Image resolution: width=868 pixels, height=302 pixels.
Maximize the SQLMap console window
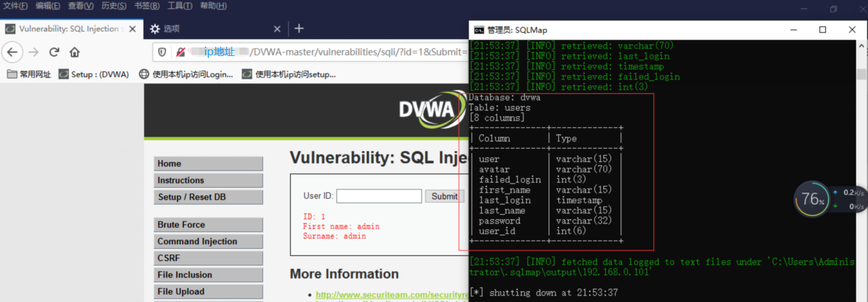click(823, 30)
